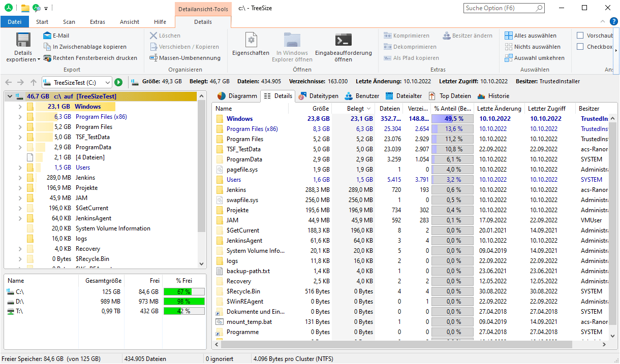This screenshot has height=364, width=620.
Task: Click the Suche Option search field
Action: 500,8
